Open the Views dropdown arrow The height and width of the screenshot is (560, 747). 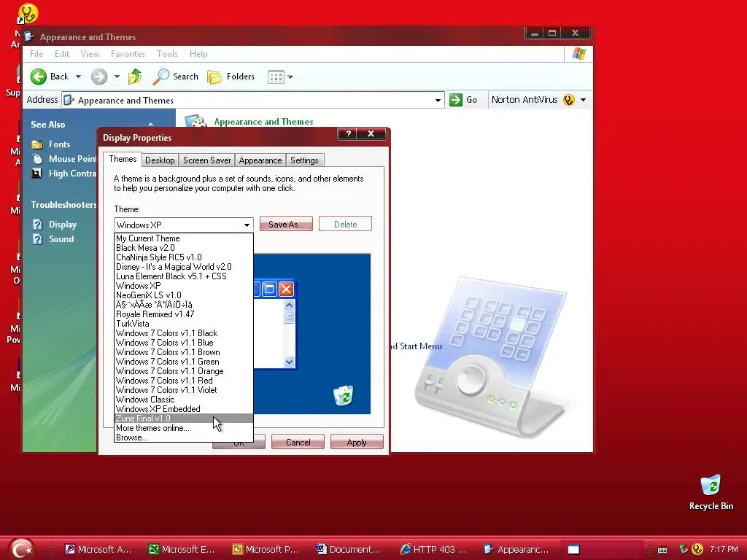[x=290, y=77]
